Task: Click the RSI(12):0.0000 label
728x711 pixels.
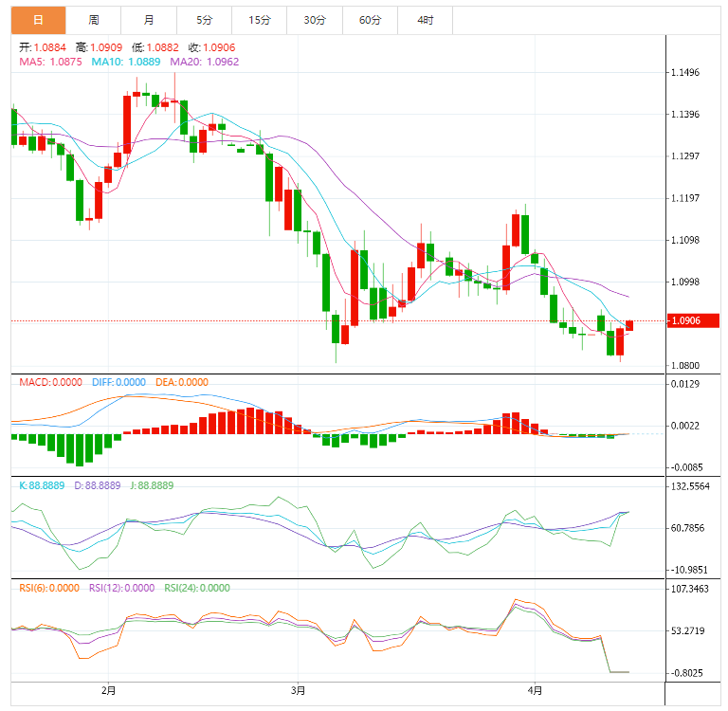Action: [x=121, y=588]
